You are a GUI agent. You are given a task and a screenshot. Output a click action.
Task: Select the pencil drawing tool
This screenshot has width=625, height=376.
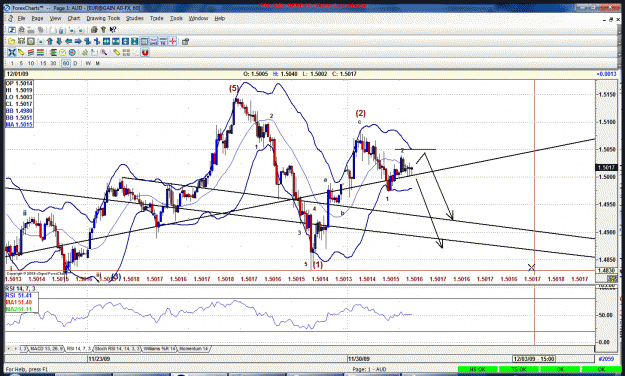pyautogui.click(x=21, y=52)
